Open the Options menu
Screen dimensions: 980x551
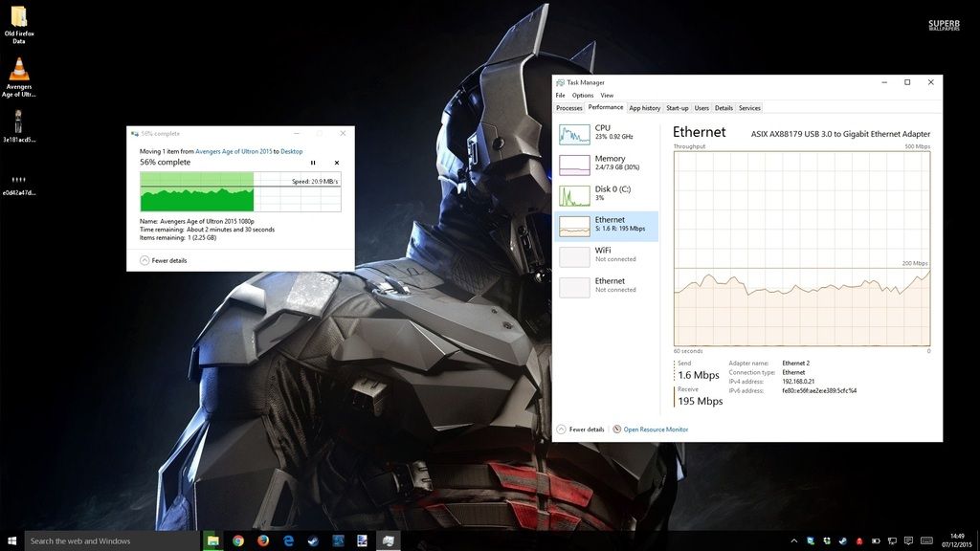pos(583,96)
